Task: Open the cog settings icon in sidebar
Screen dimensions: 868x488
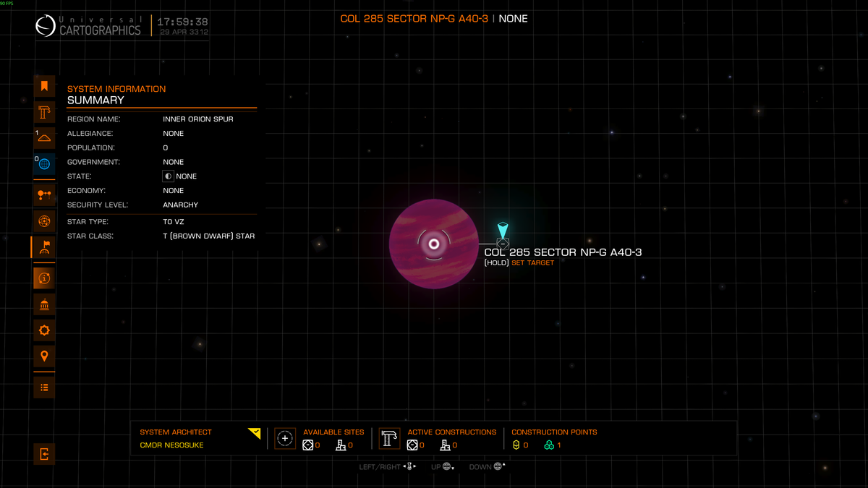Action: 44,330
